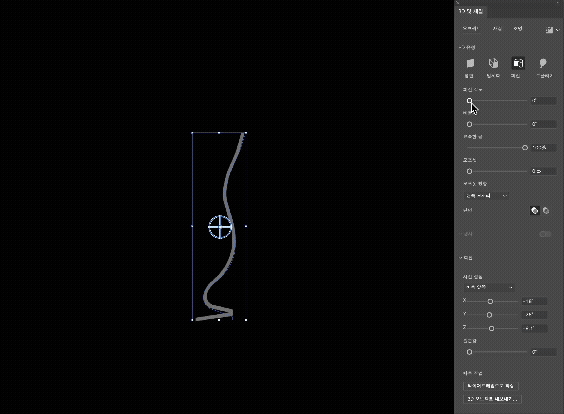The image size is (564, 414).
Task: Click the Z rotation value field
Action: [x=535, y=328]
